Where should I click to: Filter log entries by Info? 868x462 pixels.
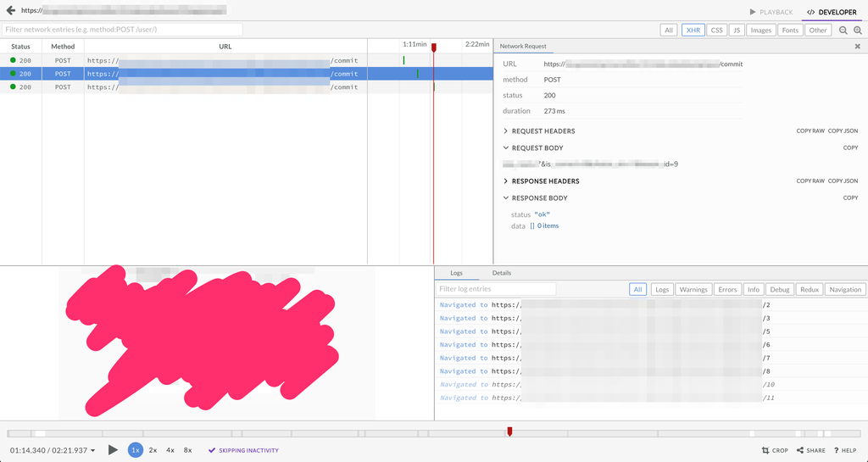tap(754, 289)
